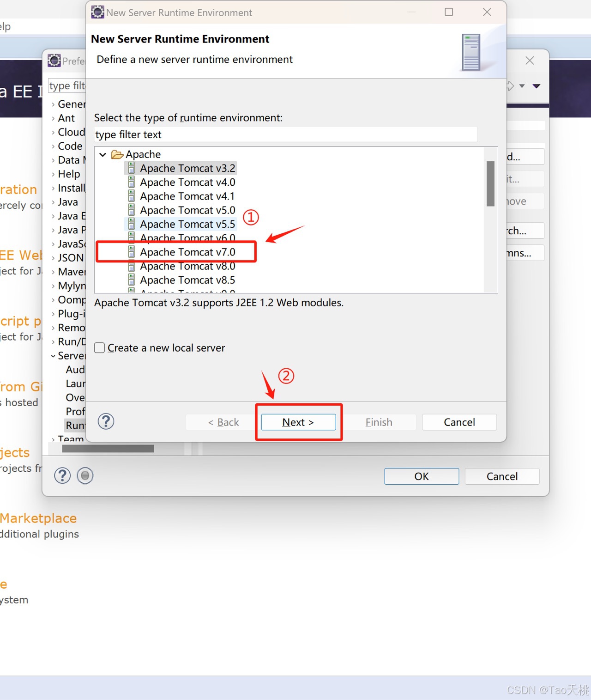591x700 pixels.
Task: Click the Next button
Action: pos(298,422)
